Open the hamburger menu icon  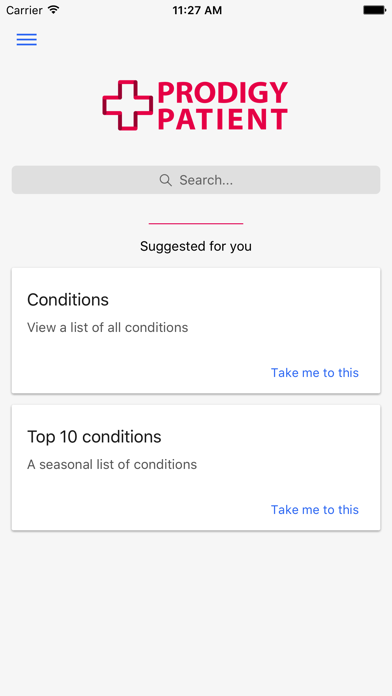tap(27, 40)
